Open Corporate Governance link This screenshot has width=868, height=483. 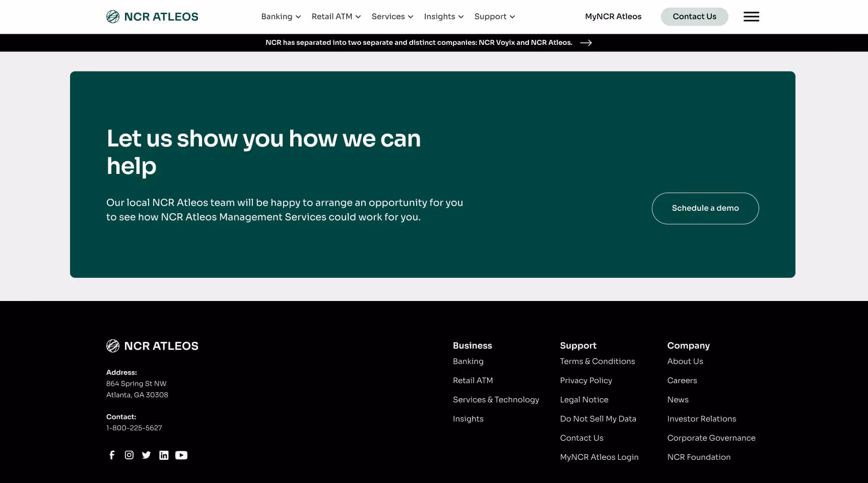click(711, 438)
